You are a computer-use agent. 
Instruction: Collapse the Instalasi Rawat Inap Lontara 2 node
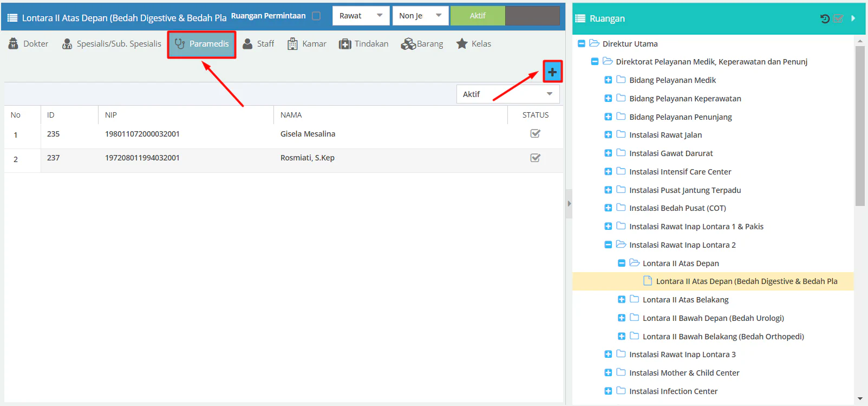[608, 245]
